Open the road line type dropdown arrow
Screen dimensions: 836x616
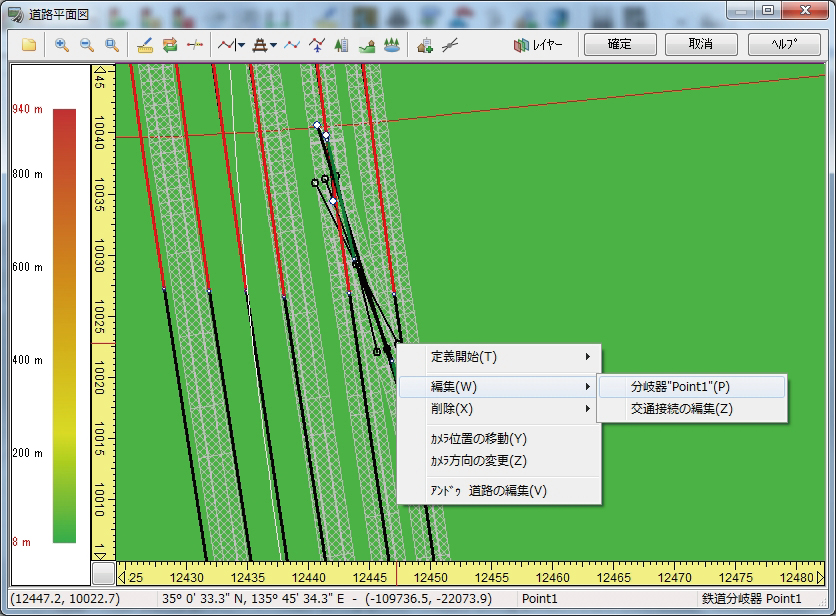tap(241, 45)
